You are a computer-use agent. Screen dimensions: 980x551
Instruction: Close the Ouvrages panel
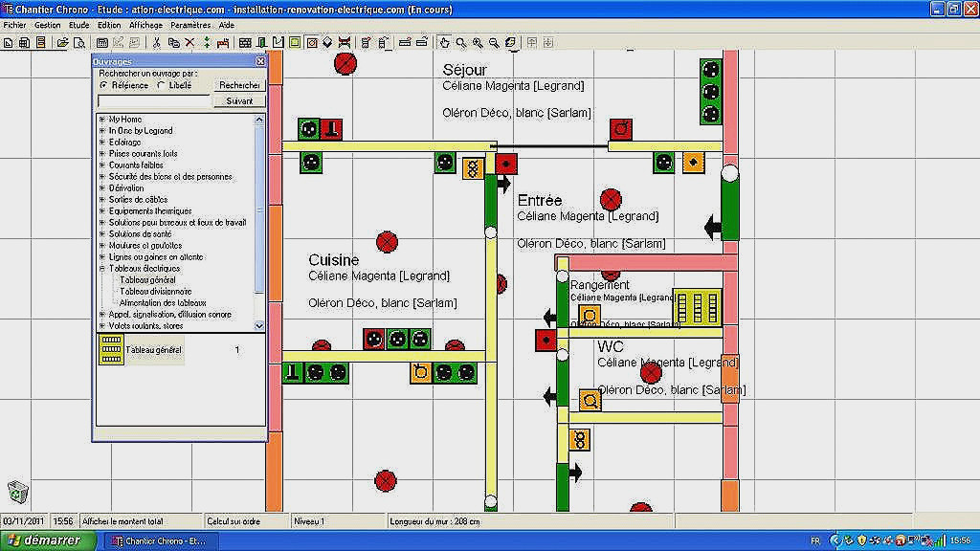coord(260,61)
